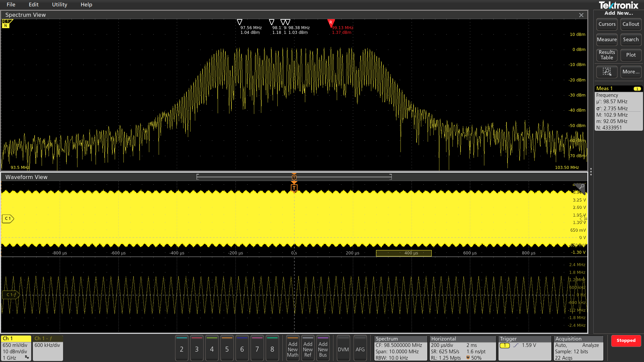644x362 pixels.
Task: Open the Spectrum settings badge
Action: [400, 348]
